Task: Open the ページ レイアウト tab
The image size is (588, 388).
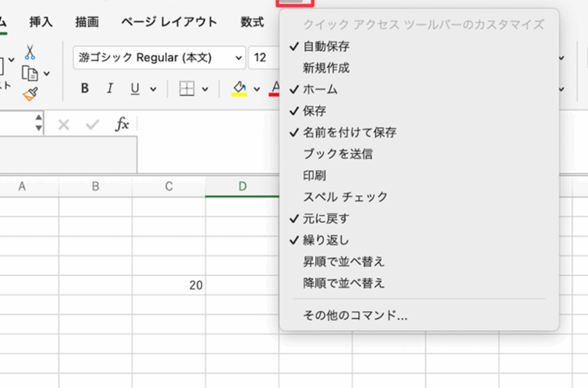Action: pyautogui.click(x=169, y=22)
